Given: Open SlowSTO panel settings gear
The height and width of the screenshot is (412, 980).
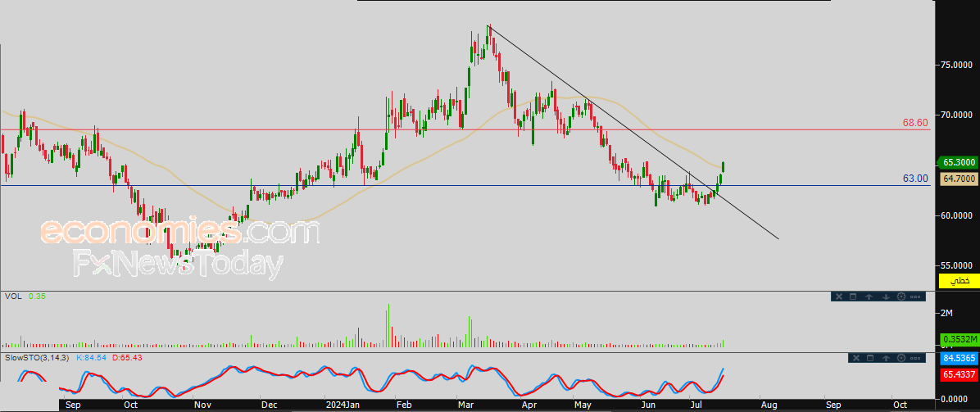Looking at the screenshot, I should pos(901,358).
